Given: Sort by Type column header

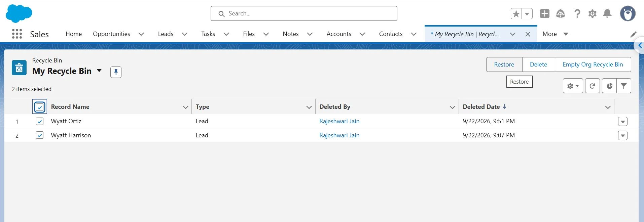Looking at the screenshot, I should (203, 107).
